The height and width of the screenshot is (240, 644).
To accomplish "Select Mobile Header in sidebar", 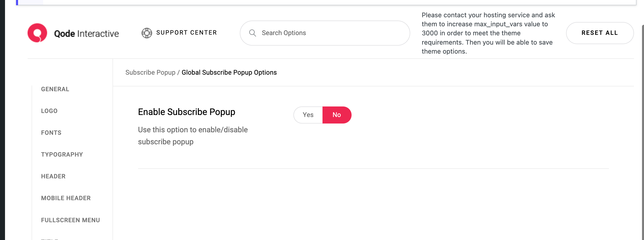I will 66,198.
